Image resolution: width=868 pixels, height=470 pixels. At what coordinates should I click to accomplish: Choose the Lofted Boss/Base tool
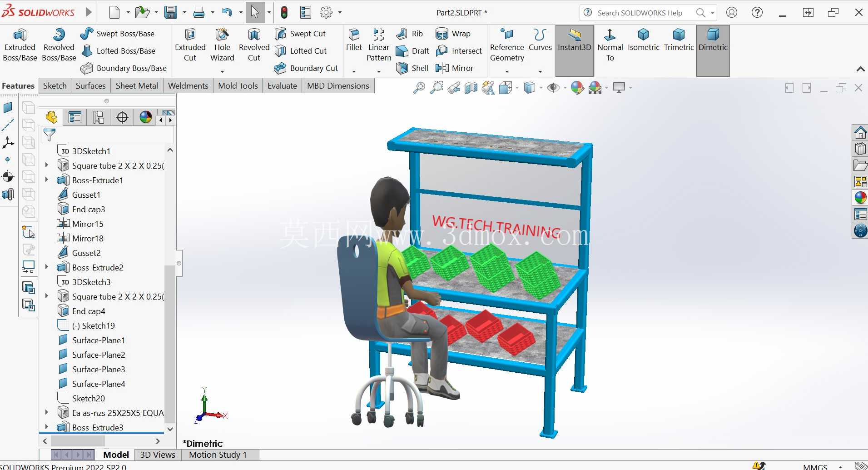click(118, 51)
